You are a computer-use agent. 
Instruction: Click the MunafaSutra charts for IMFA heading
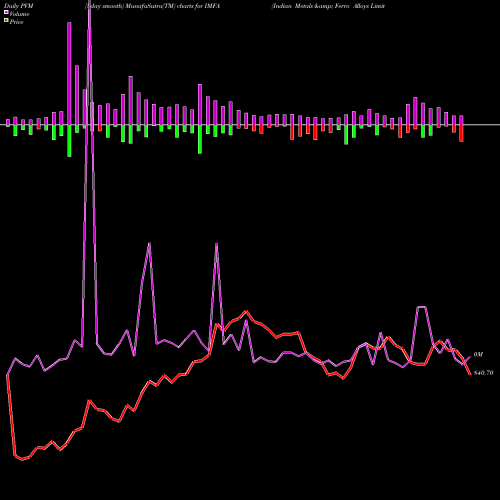point(153,6)
